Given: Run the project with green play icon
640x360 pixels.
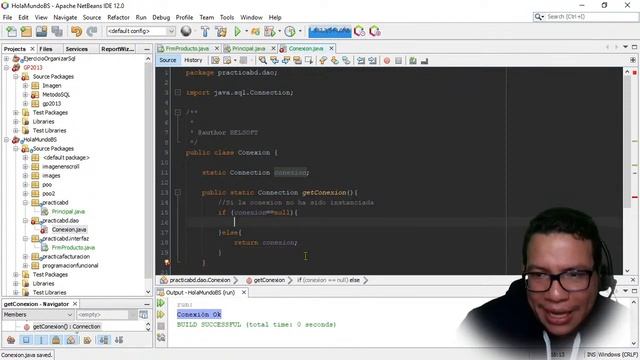Looking at the screenshot, I should click(x=237, y=31).
